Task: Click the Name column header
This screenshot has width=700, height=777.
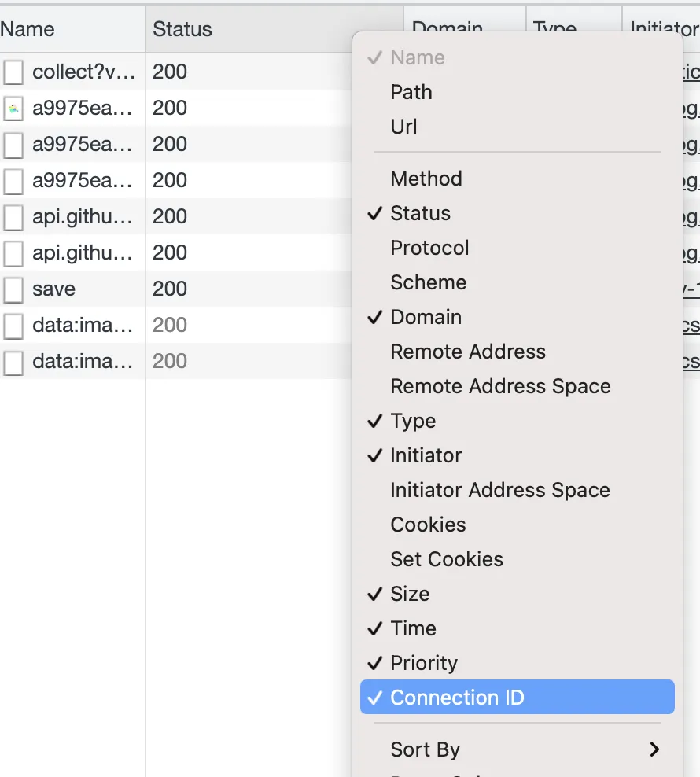Action: (28, 30)
